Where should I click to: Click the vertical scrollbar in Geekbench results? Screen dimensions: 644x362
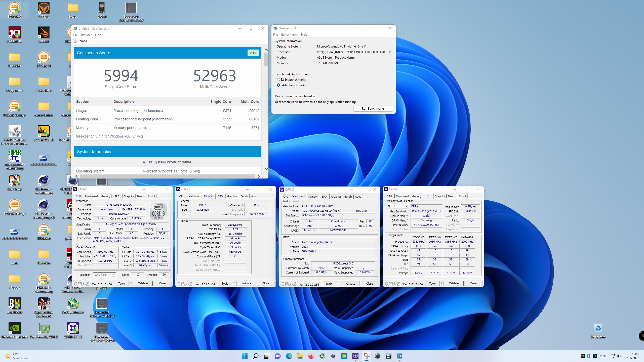266,60
